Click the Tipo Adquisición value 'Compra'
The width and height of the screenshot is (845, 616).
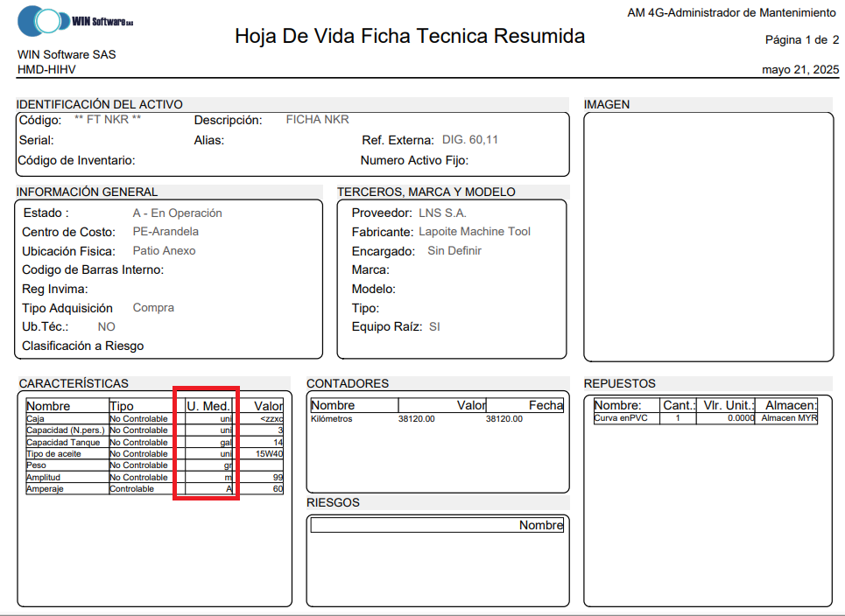point(153,308)
